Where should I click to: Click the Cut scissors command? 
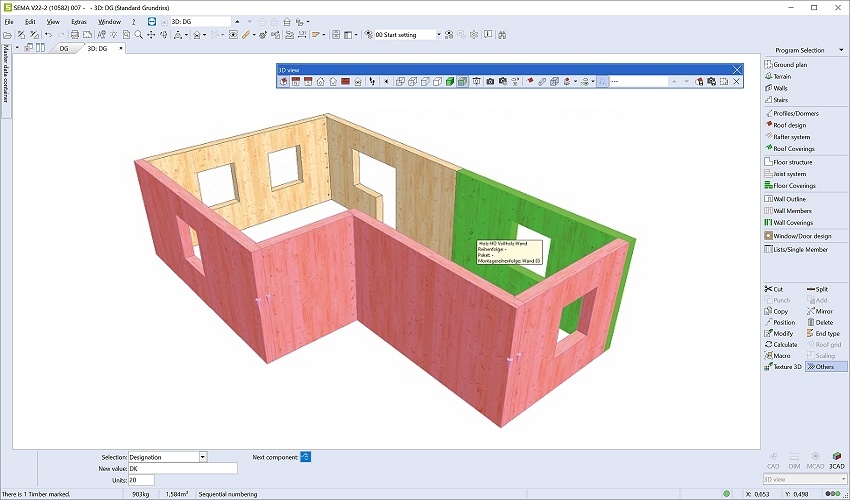pyautogui.click(x=774, y=289)
